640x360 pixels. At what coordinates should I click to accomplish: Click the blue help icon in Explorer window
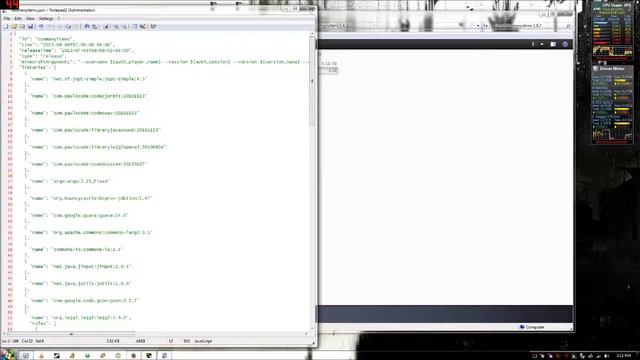pyautogui.click(x=565, y=44)
